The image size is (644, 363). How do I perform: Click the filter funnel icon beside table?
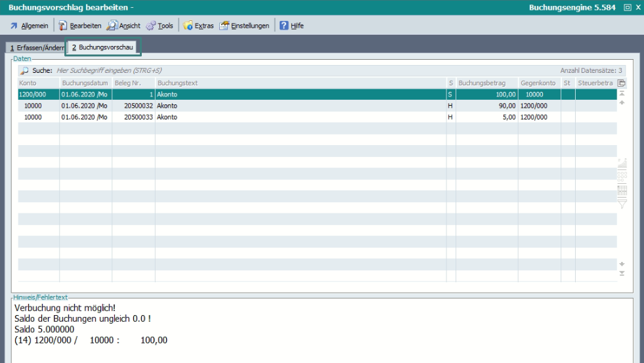[622, 204]
